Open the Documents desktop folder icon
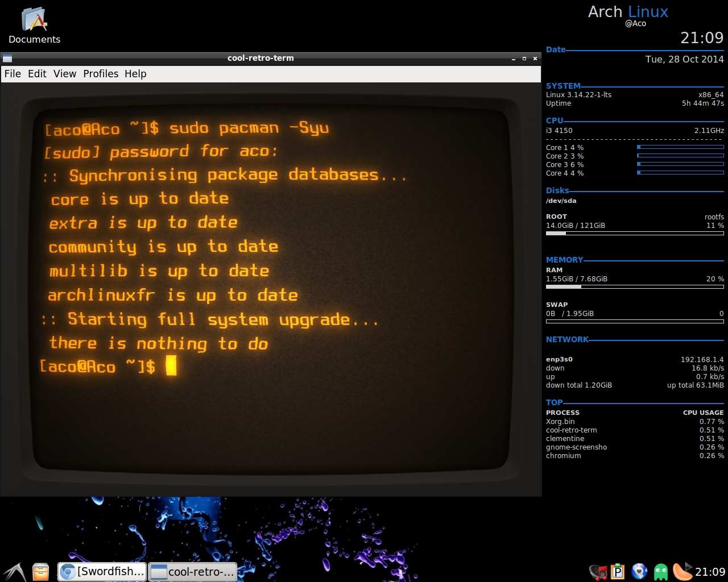 coord(34,24)
